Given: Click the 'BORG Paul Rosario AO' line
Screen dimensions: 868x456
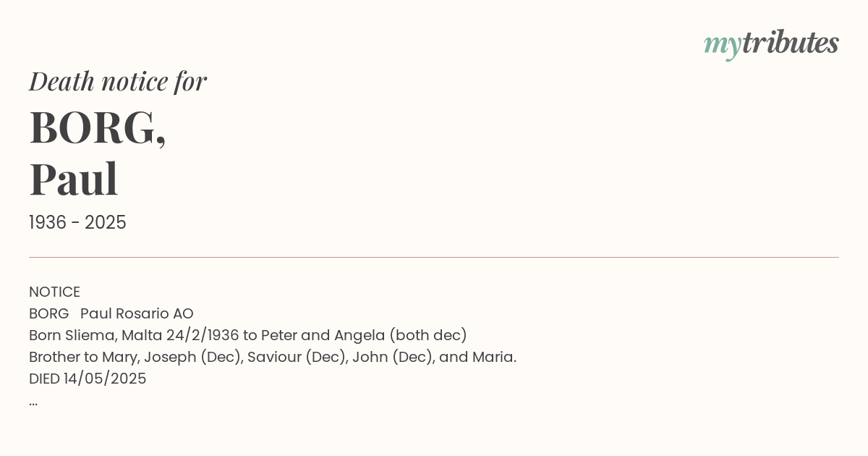Looking at the screenshot, I should [x=111, y=313].
